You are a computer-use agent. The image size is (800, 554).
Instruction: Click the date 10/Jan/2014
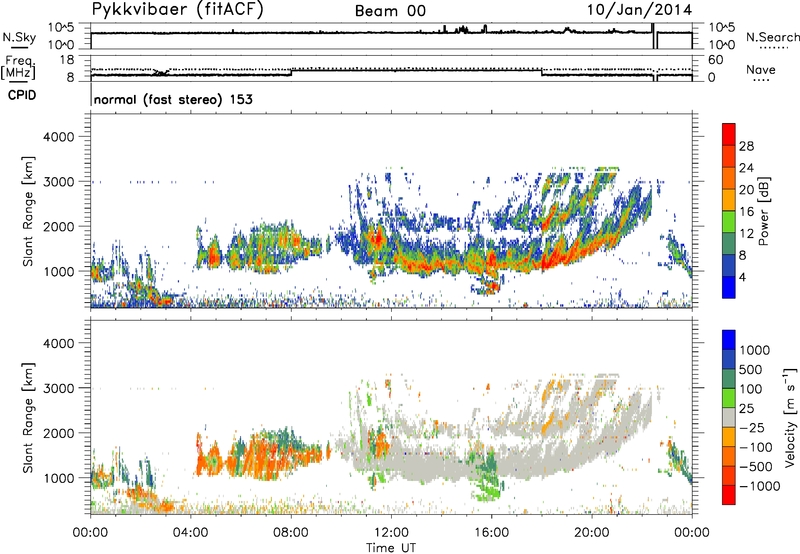click(639, 10)
